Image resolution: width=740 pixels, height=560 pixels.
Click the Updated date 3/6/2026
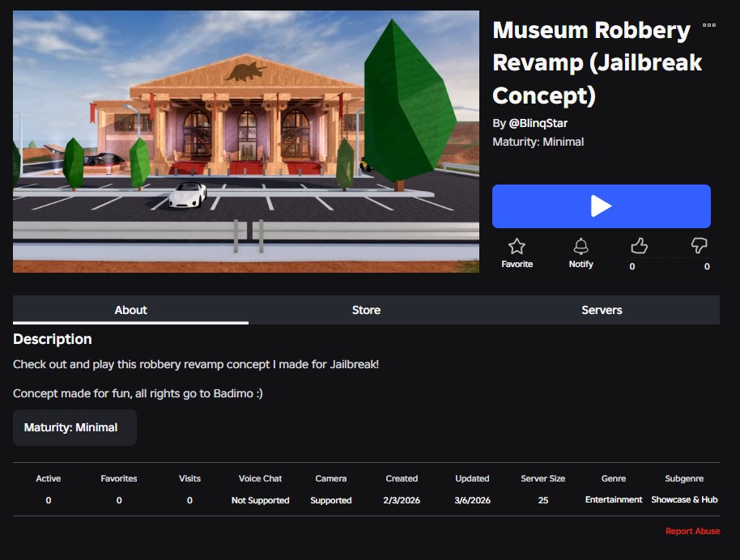point(472,500)
